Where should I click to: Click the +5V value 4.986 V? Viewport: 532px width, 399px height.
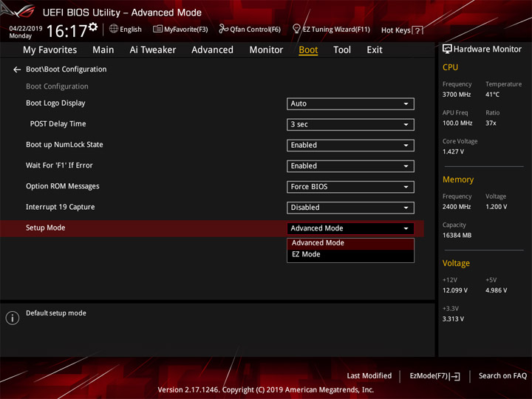click(x=497, y=291)
